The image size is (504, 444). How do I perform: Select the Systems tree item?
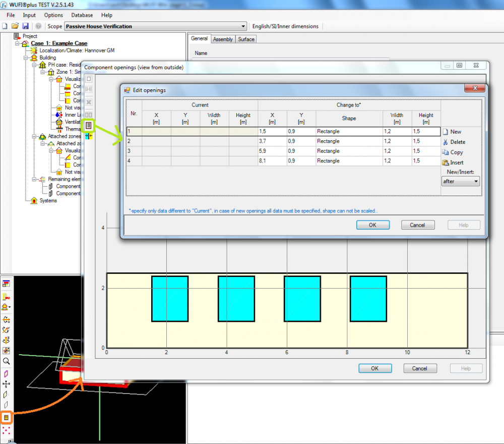48,201
